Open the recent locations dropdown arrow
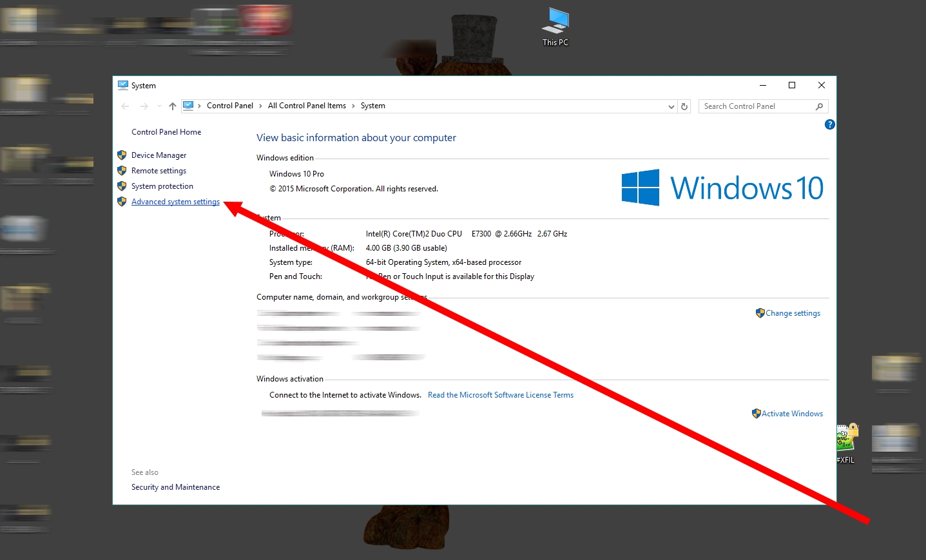Viewport: 926px width, 560px height. pyautogui.click(x=159, y=106)
